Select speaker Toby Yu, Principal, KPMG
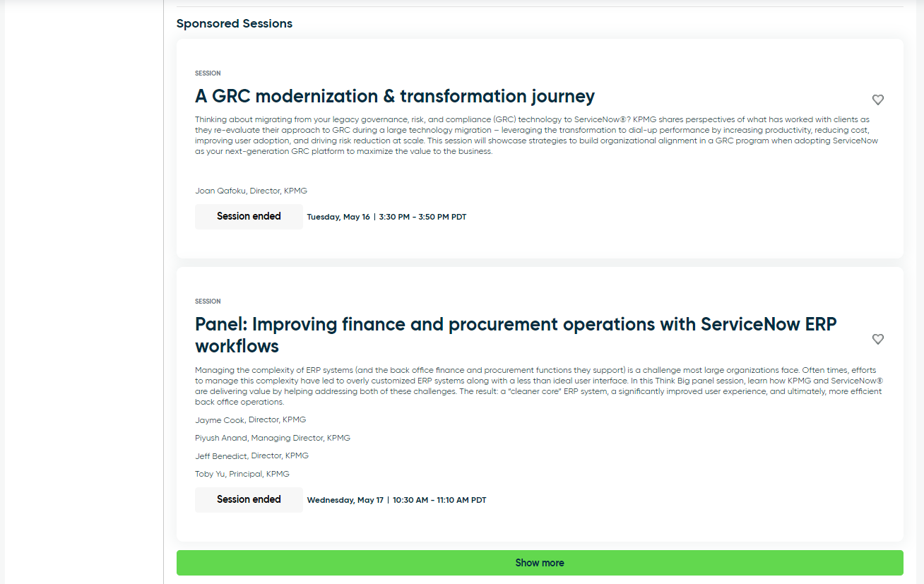The image size is (924, 584). 242,474
